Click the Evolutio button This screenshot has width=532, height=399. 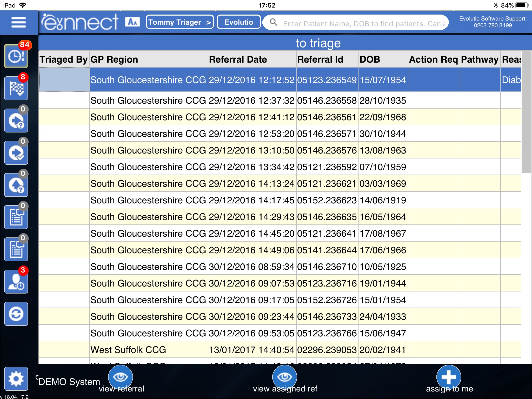click(x=239, y=22)
